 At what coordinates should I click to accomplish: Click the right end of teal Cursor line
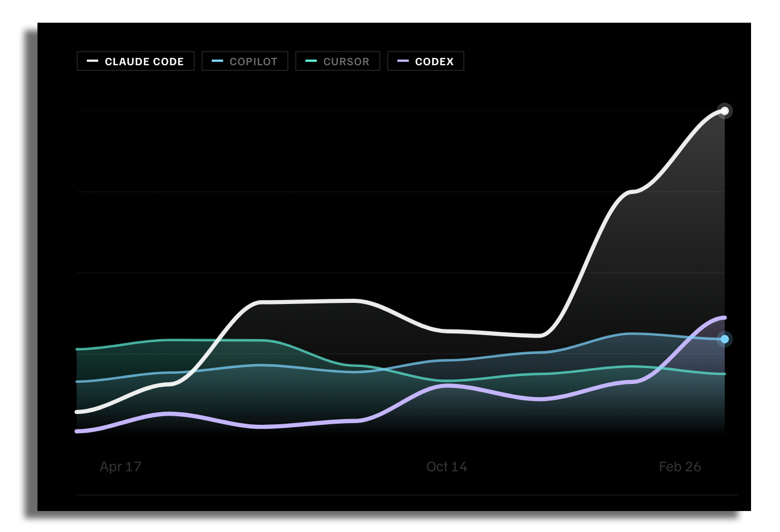tap(724, 374)
